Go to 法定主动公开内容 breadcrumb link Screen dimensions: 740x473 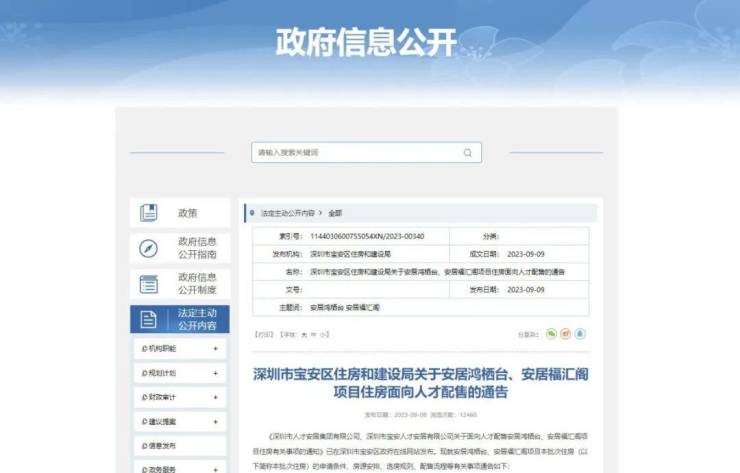(287, 213)
